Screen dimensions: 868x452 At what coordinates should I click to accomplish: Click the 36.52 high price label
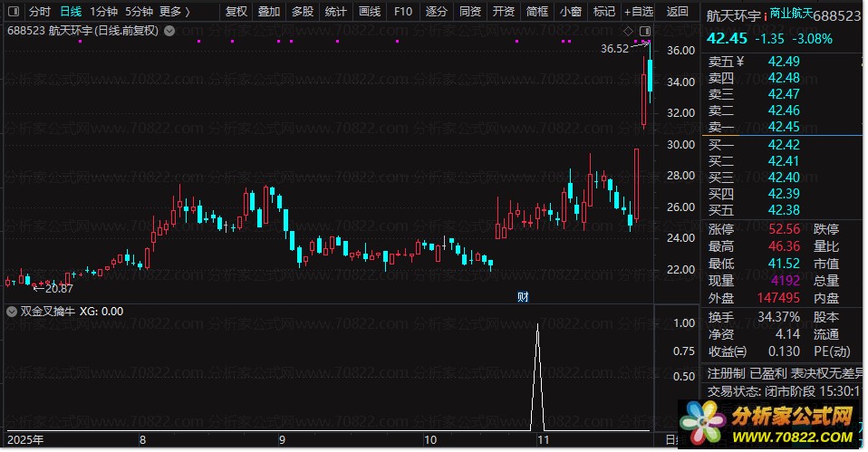pos(615,49)
